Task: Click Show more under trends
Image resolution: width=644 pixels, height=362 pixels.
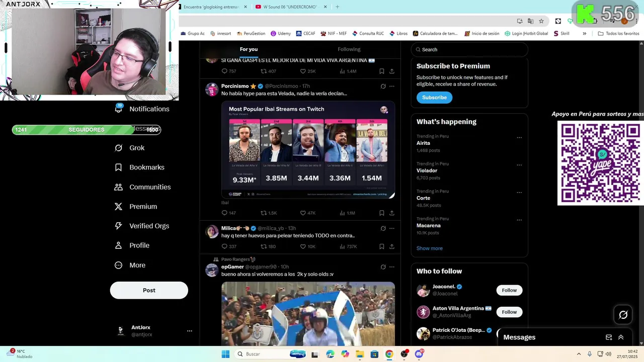Action: click(x=429, y=248)
